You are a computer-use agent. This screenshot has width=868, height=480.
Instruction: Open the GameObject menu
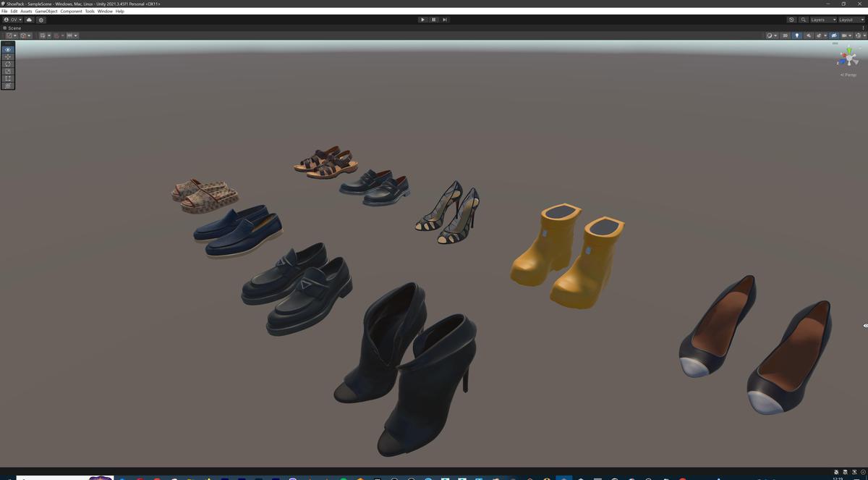point(46,11)
